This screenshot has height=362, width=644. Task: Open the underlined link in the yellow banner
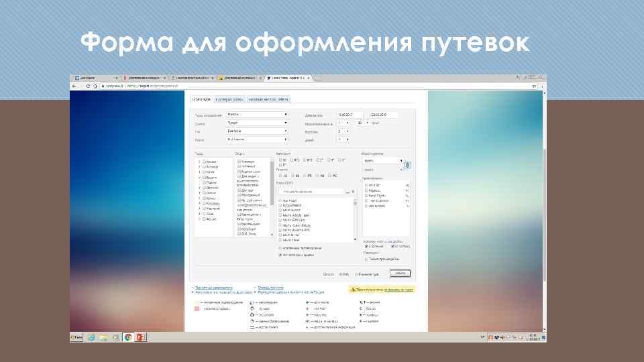click(x=398, y=290)
